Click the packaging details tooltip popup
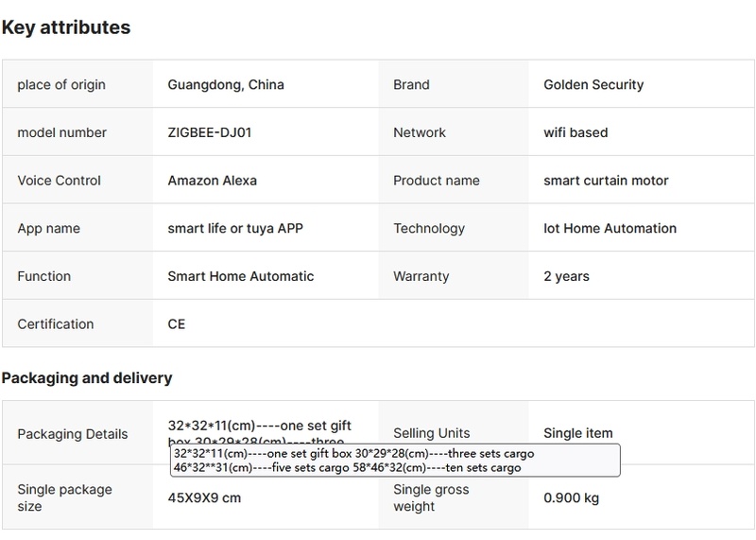This screenshot has height=540, width=756. (395, 461)
